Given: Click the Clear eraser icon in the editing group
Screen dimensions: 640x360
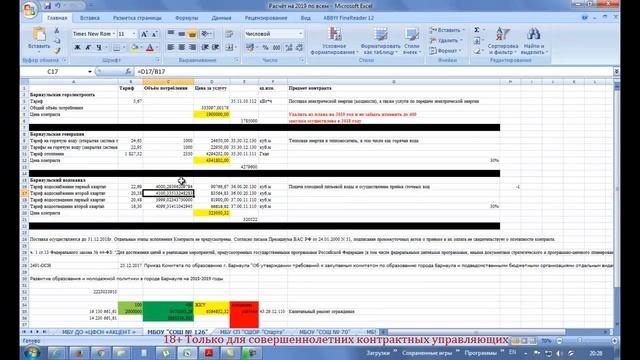Looking at the screenshot, I should coord(477,51).
